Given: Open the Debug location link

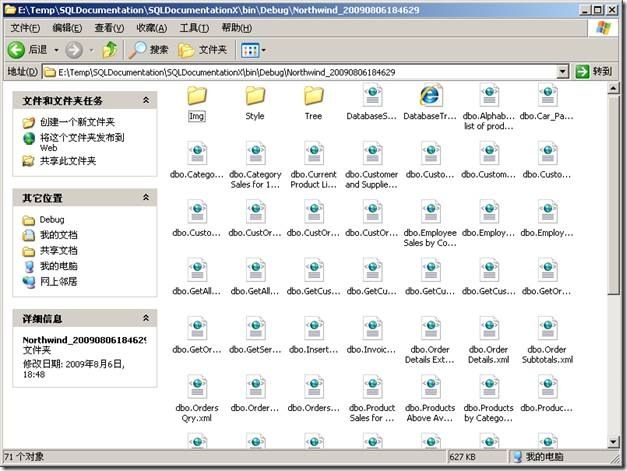Looking at the screenshot, I should pyautogui.click(x=52, y=220).
